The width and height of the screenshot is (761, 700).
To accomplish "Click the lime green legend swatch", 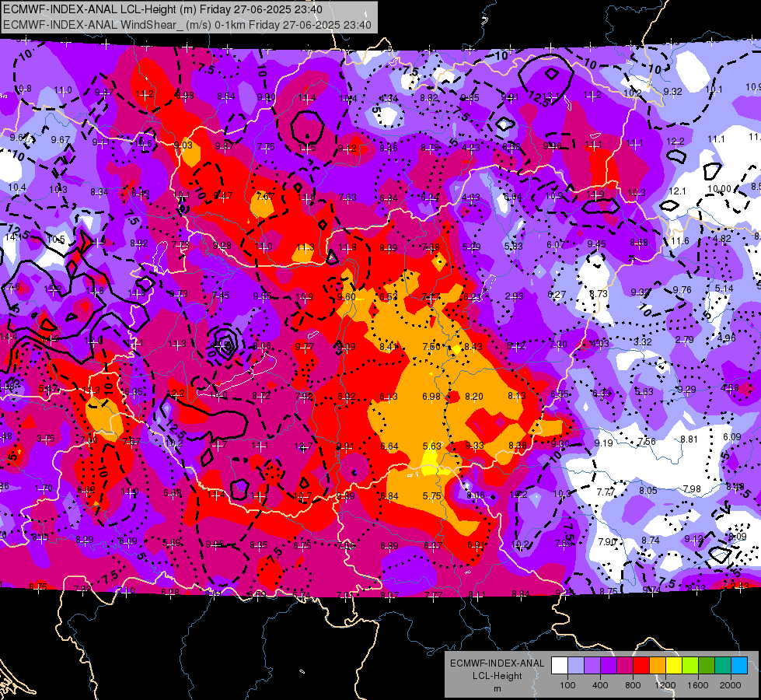I will point(690,665).
